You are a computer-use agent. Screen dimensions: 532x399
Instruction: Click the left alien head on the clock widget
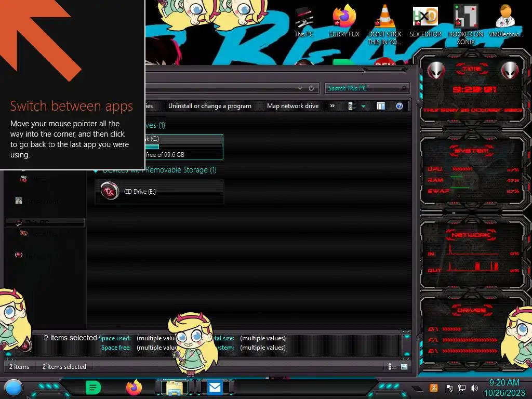pos(436,71)
